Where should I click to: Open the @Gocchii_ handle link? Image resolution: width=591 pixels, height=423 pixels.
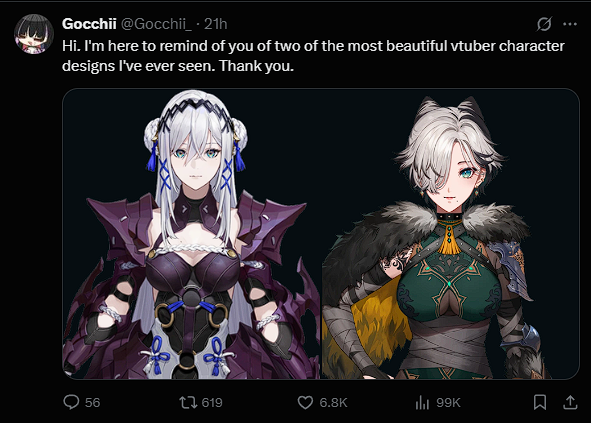click(156, 24)
